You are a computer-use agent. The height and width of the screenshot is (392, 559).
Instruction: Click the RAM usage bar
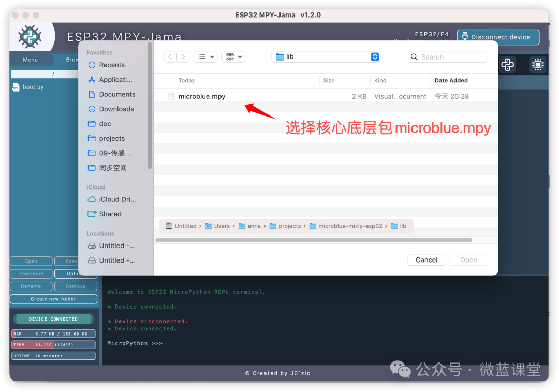[53, 334]
